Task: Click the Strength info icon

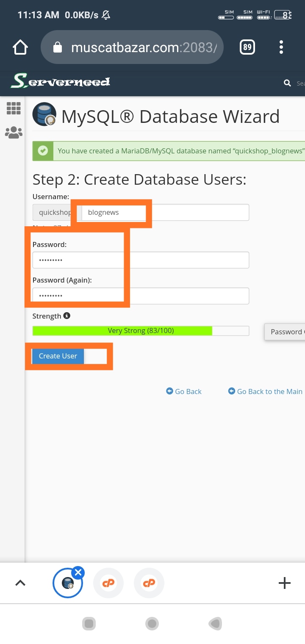Action: tap(67, 316)
